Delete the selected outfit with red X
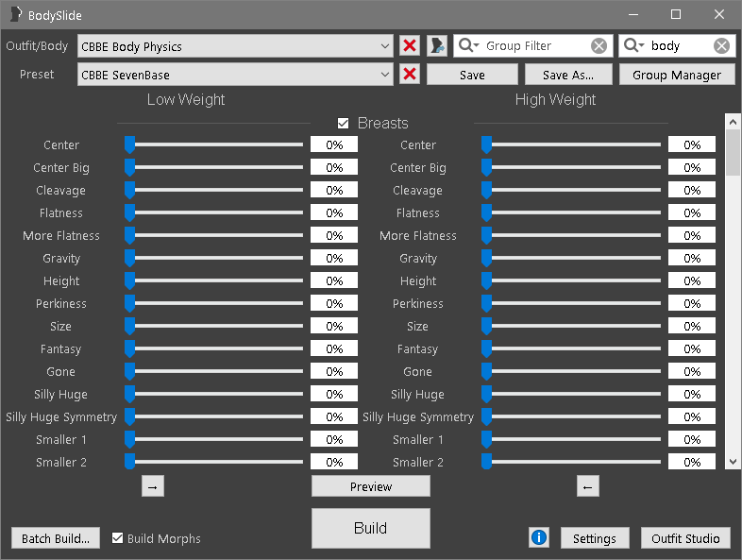The height and width of the screenshot is (560, 742). click(410, 46)
